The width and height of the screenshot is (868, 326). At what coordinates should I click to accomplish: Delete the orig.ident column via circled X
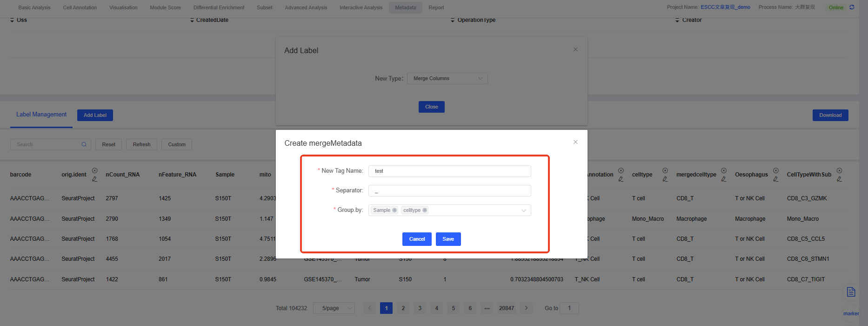[x=95, y=170]
